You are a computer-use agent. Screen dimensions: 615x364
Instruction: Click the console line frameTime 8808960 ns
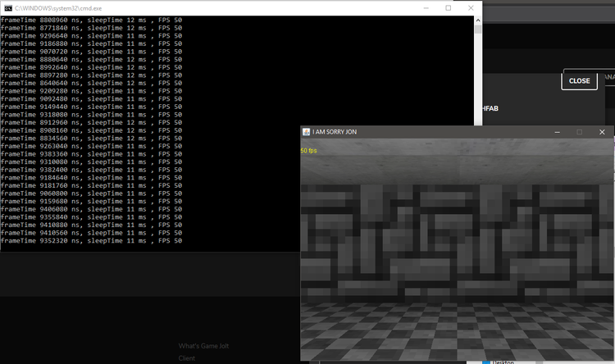pyautogui.click(x=91, y=20)
